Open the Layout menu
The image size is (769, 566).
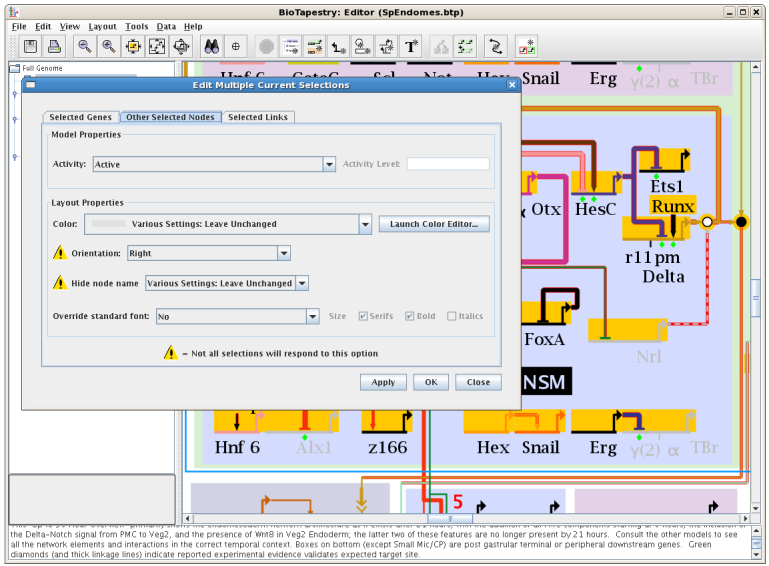coord(102,27)
